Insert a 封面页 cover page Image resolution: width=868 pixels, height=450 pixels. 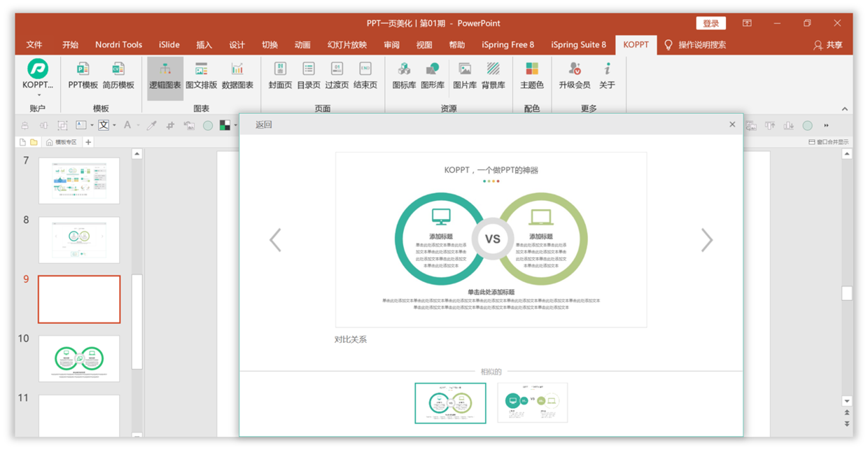tap(280, 76)
